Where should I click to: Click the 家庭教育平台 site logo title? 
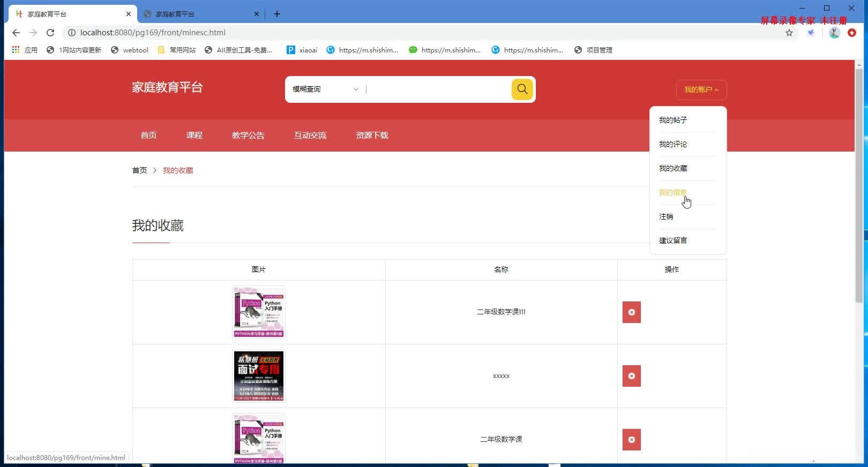click(167, 87)
